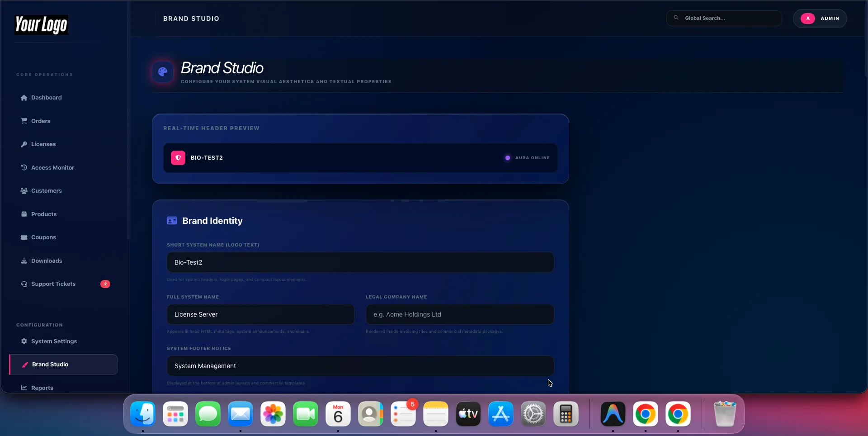Open Messages from the dock

[x=208, y=414]
